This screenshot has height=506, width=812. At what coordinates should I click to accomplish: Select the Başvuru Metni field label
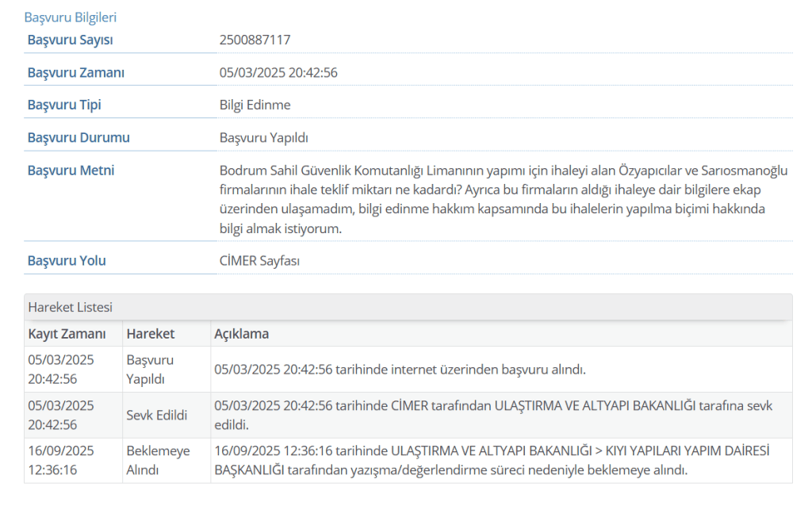pos(71,171)
